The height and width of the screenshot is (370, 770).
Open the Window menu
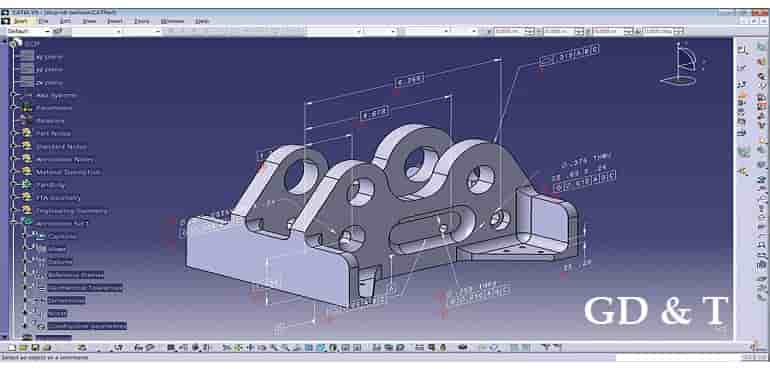point(172,21)
